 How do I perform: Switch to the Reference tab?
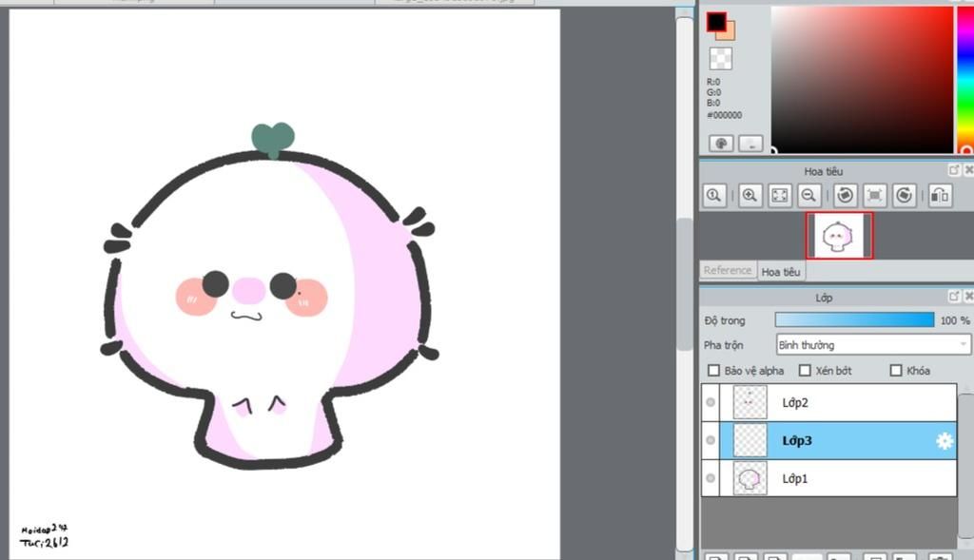(x=728, y=270)
